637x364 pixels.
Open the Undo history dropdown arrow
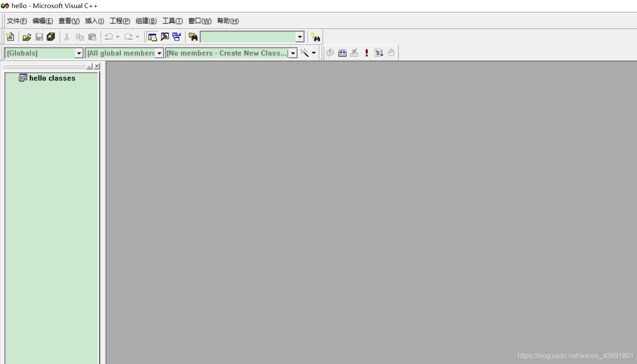(118, 37)
